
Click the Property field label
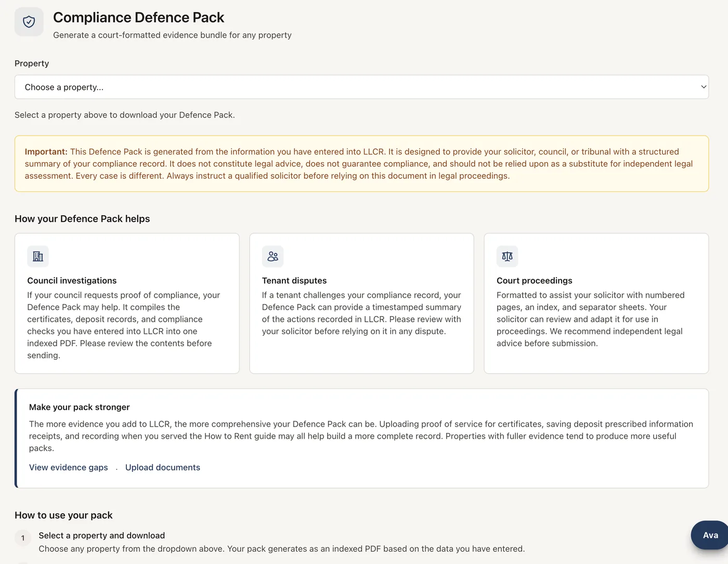[32, 63]
